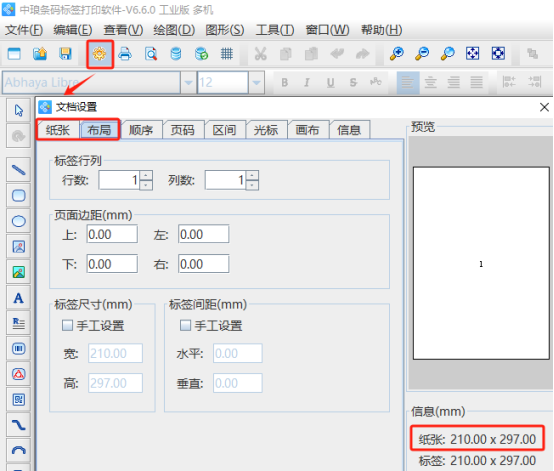Select the draw line tool

[x=18, y=170]
